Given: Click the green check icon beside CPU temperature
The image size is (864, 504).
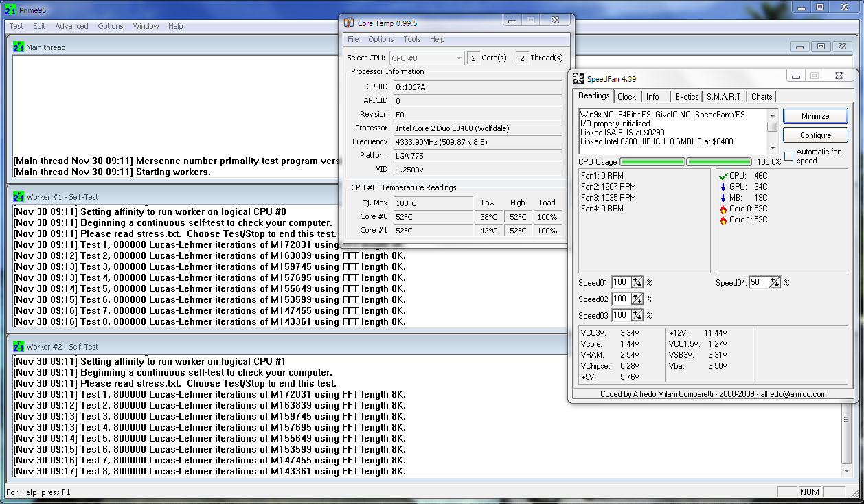Looking at the screenshot, I should click(x=723, y=176).
